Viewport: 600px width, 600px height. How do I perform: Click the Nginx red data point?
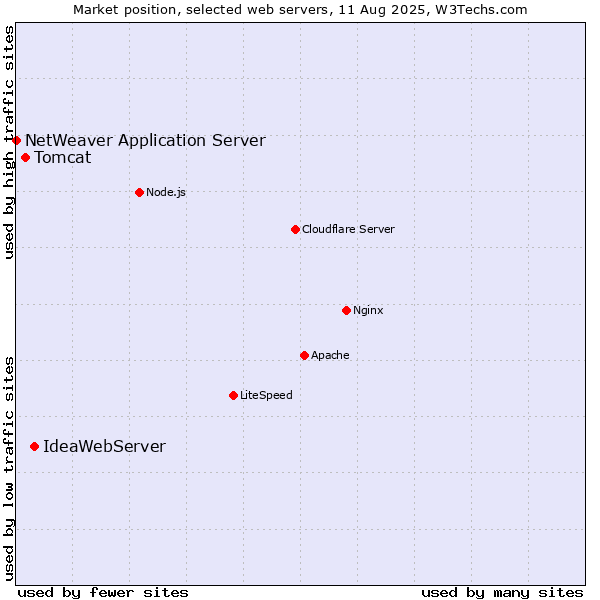point(347,311)
